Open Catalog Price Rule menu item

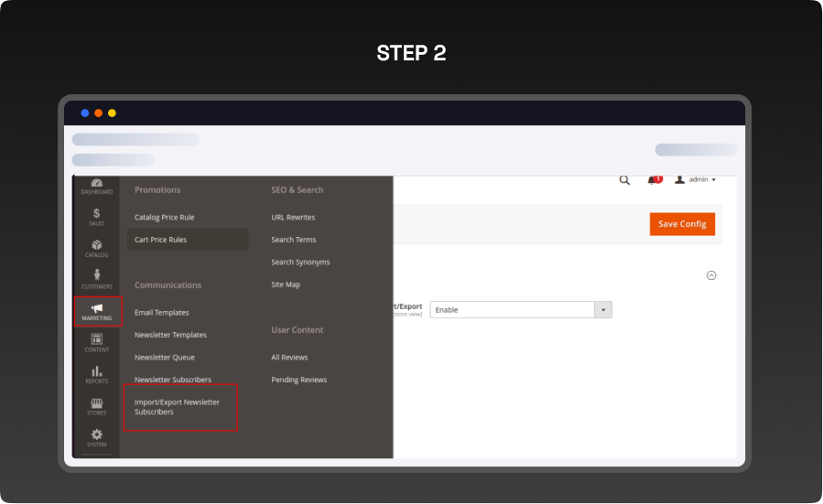click(x=165, y=218)
